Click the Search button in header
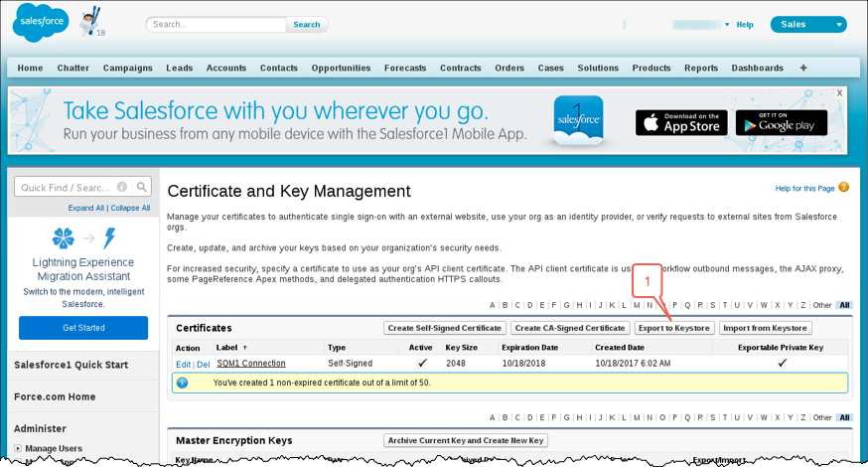868x467 pixels. coord(307,25)
